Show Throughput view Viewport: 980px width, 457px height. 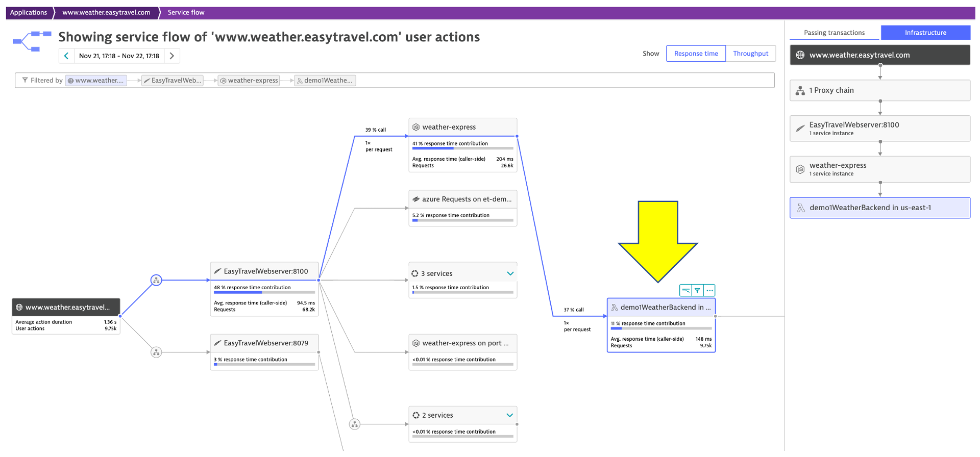(750, 54)
